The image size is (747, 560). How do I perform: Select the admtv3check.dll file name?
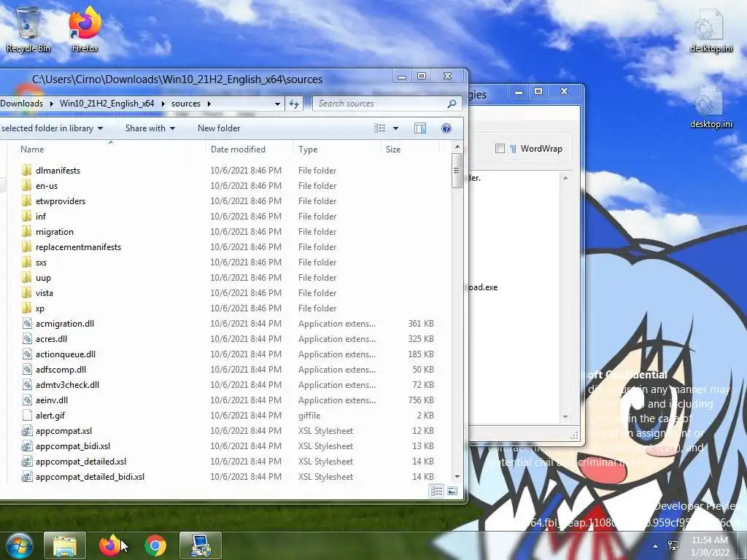(x=67, y=385)
